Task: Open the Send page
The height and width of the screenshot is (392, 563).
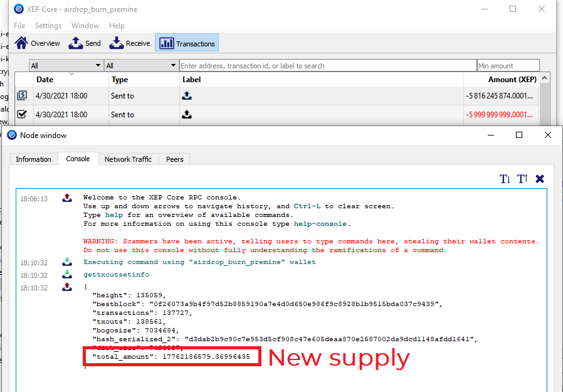Action: click(x=85, y=43)
